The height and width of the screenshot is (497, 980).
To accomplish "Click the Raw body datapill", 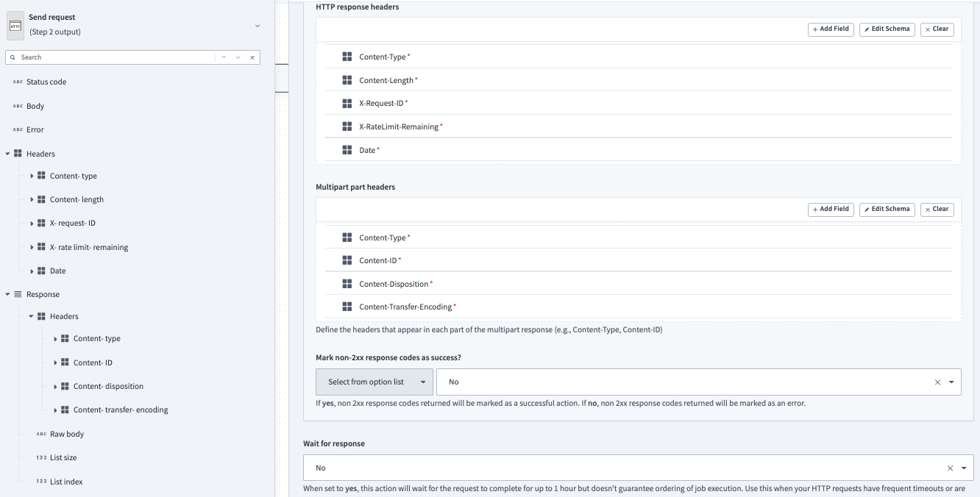I will coord(65,434).
